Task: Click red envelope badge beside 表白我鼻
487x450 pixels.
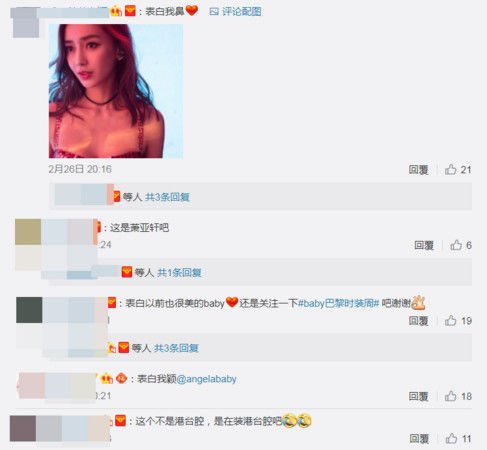Action: coord(130,11)
